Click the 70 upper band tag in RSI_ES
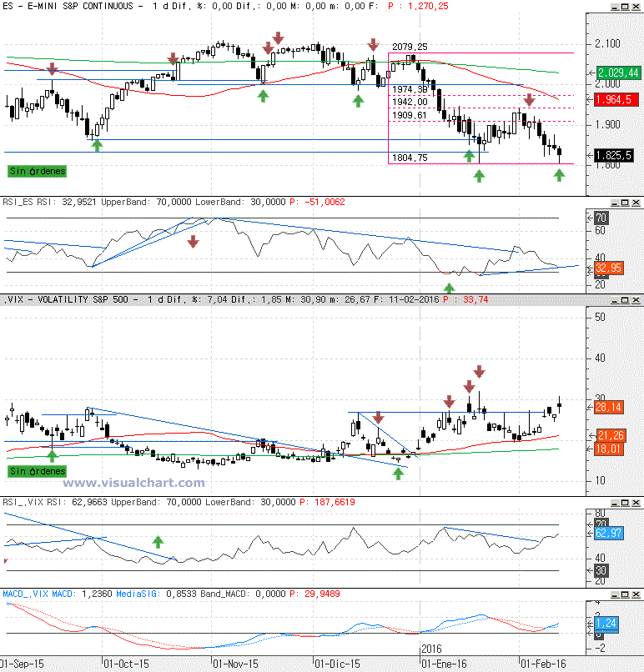This screenshot has height=672, width=644. coord(601,218)
